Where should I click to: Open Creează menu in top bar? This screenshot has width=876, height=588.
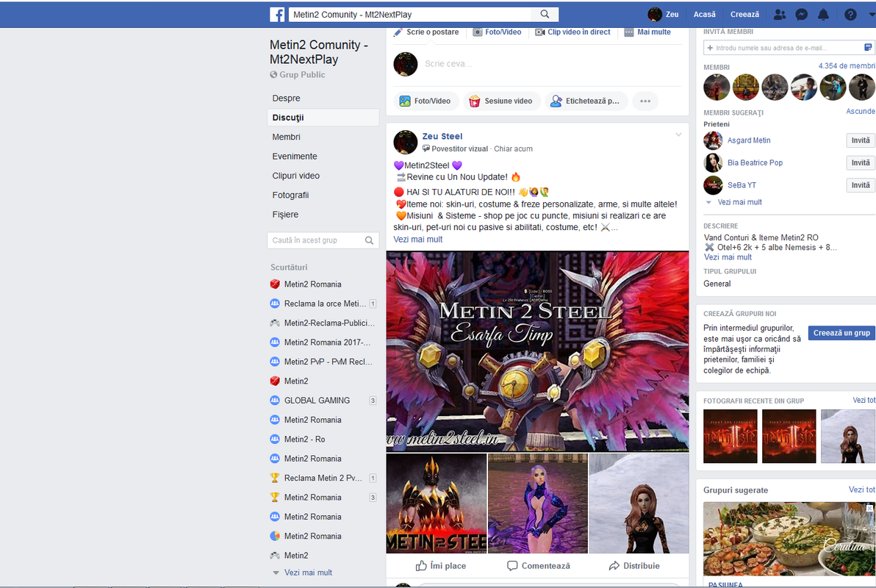[x=744, y=15]
